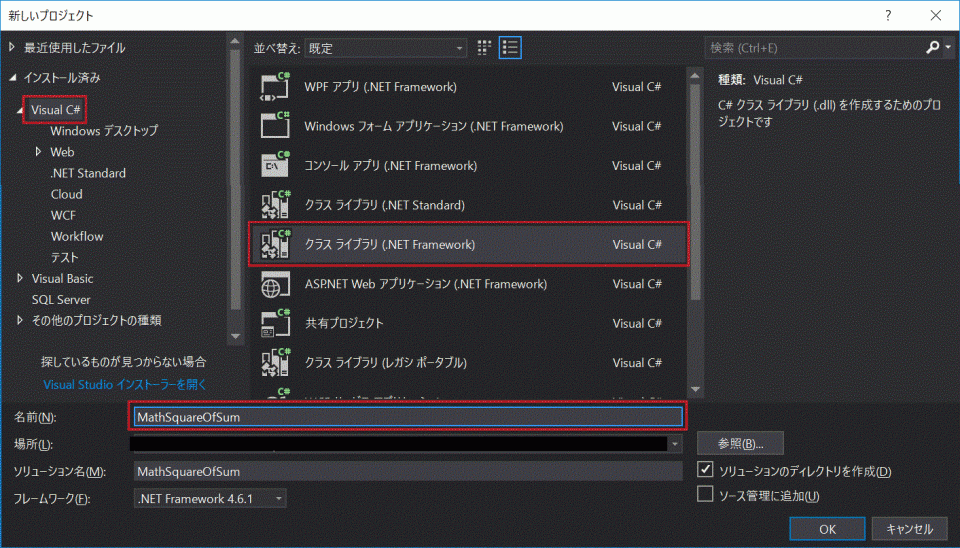The height and width of the screenshot is (548, 960).
Task: Close the 新しいプロジェクト dialog
Action: tap(936, 15)
